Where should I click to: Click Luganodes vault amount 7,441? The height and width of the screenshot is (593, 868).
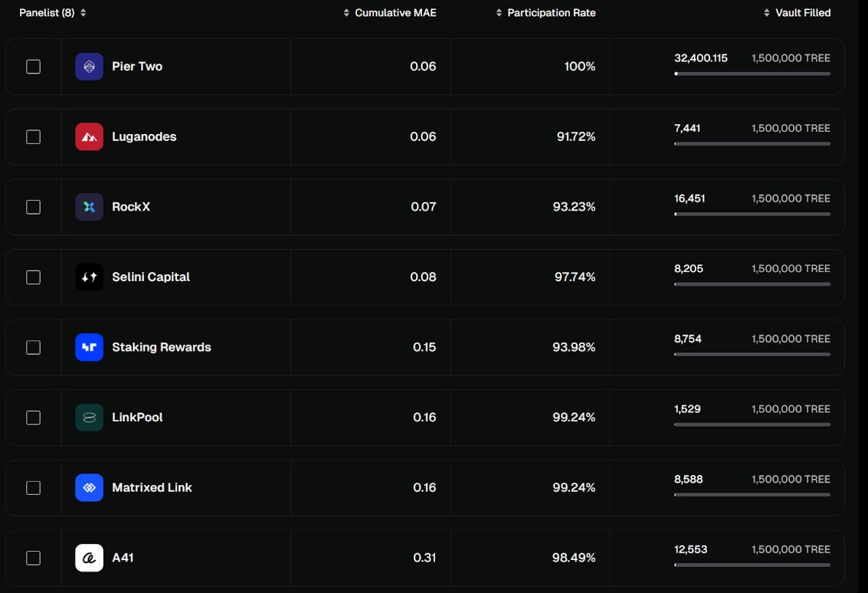(x=687, y=129)
